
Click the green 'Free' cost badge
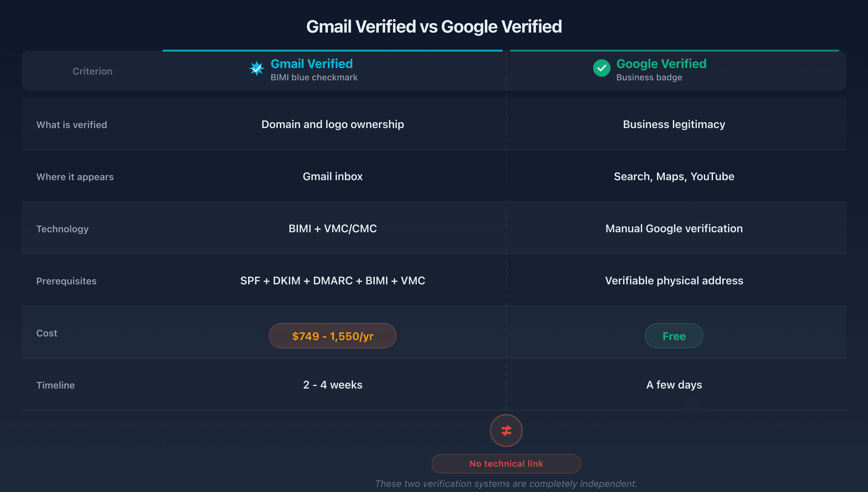674,336
